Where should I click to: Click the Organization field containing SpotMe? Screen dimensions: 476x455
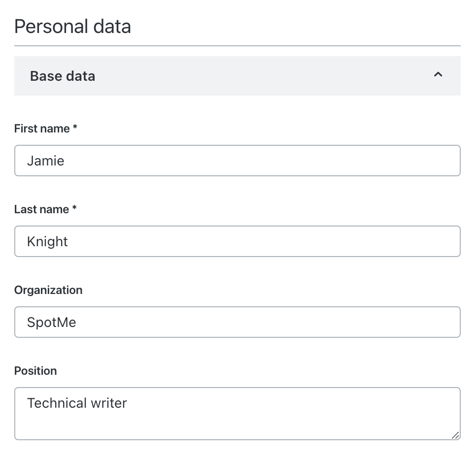[x=238, y=322]
